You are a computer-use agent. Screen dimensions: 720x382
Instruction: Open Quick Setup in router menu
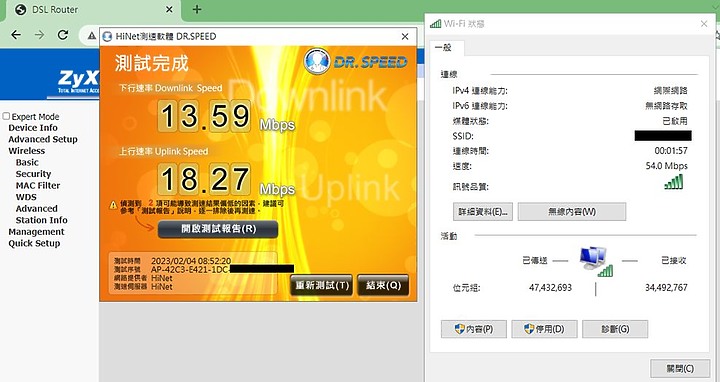pyautogui.click(x=34, y=243)
